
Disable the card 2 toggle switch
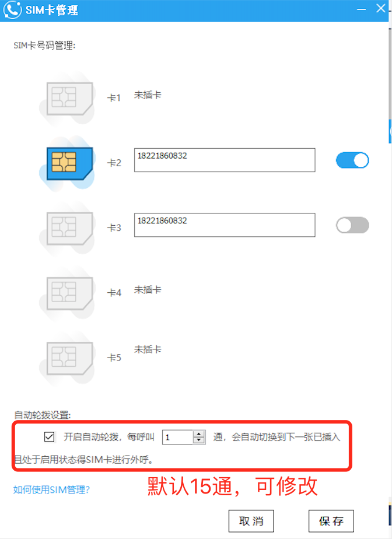pyautogui.click(x=352, y=160)
